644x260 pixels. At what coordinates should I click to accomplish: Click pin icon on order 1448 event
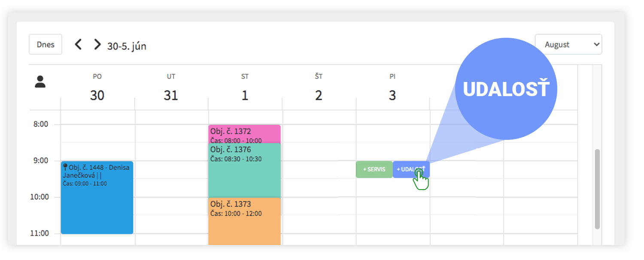click(65, 167)
